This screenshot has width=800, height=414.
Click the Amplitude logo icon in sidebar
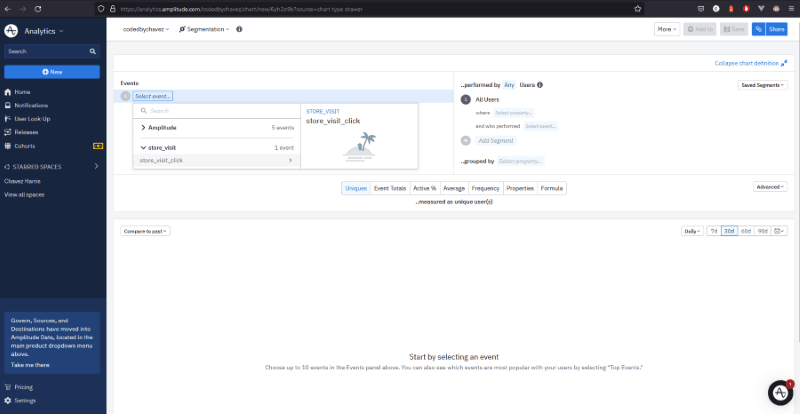coord(11,31)
